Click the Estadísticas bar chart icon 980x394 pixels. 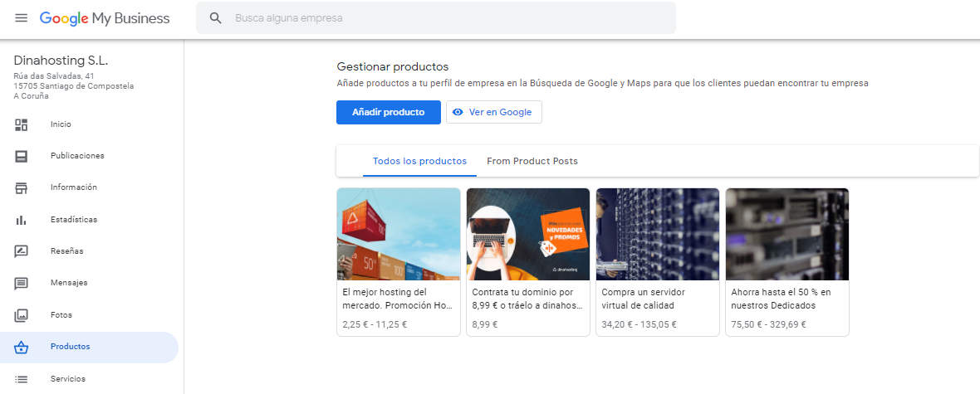click(x=22, y=220)
